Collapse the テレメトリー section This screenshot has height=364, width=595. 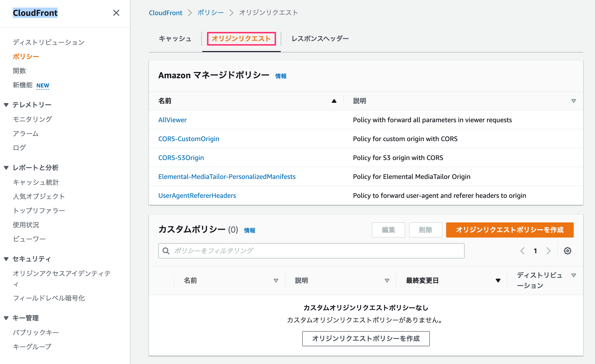(6, 105)
